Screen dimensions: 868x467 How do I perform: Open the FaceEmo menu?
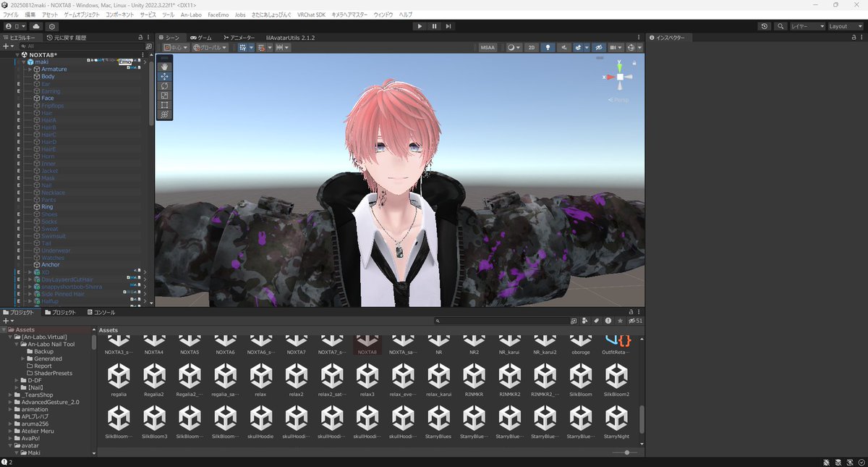click(218, 14)
